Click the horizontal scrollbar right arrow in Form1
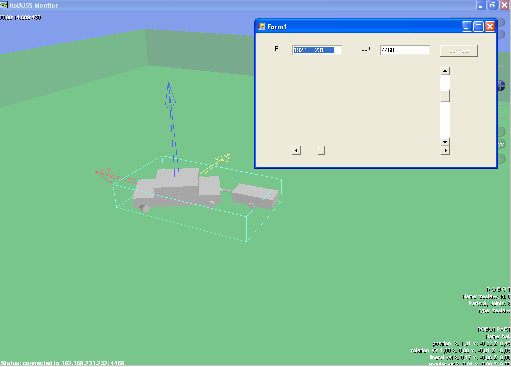The image size is (511, 367). pyautogui.click(x=445, y=150)
